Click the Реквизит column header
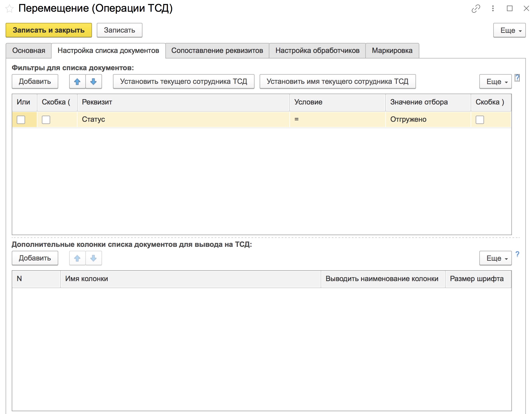532x414 pixels. point(183,102)
